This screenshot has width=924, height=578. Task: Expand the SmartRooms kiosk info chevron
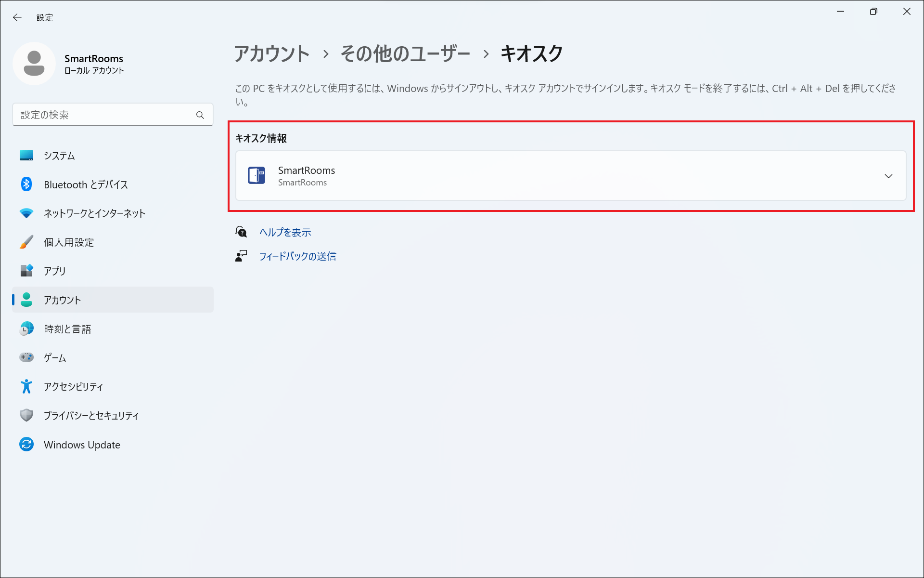pyautogui.click(x=888, y=176)
